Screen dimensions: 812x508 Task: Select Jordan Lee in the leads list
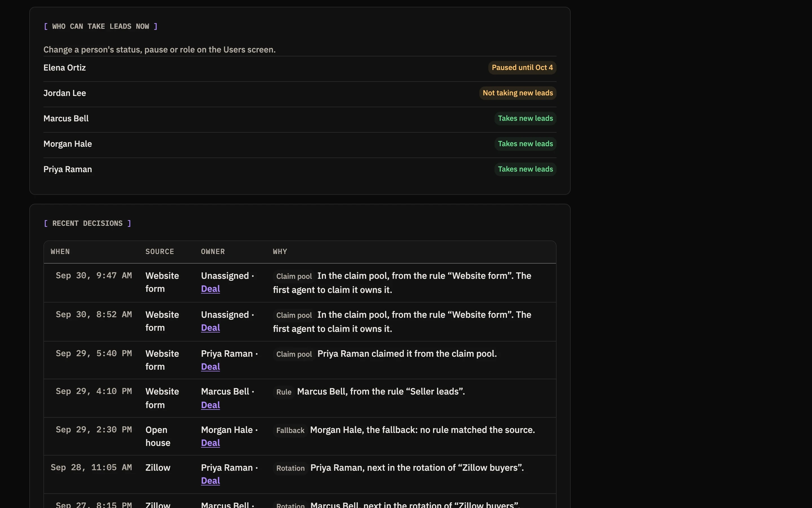[64, 93]
